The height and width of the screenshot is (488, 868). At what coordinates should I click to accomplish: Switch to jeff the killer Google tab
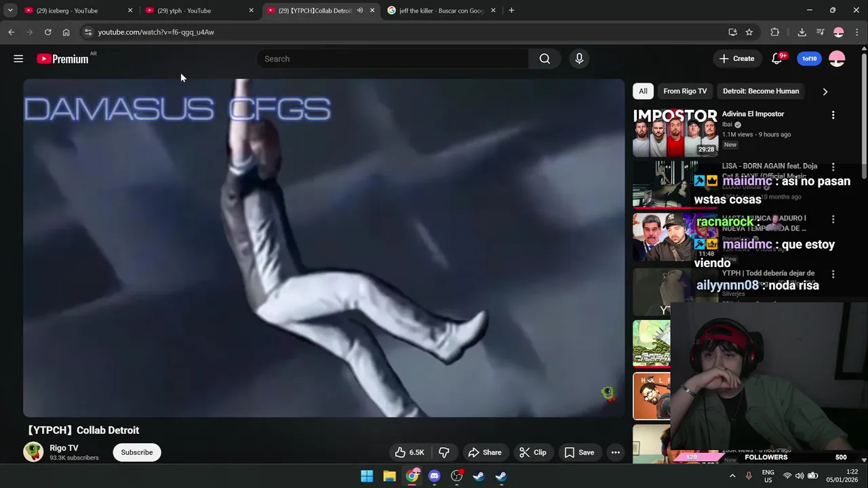pos(441,11)
